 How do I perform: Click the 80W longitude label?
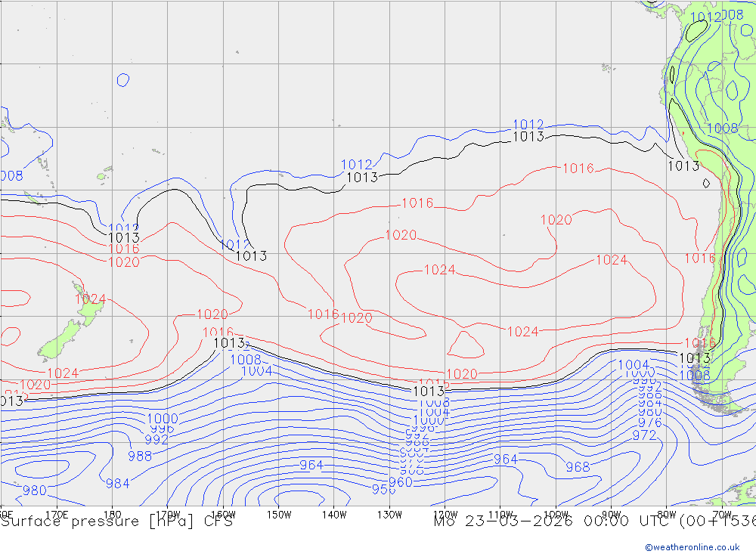pos(667,515)
